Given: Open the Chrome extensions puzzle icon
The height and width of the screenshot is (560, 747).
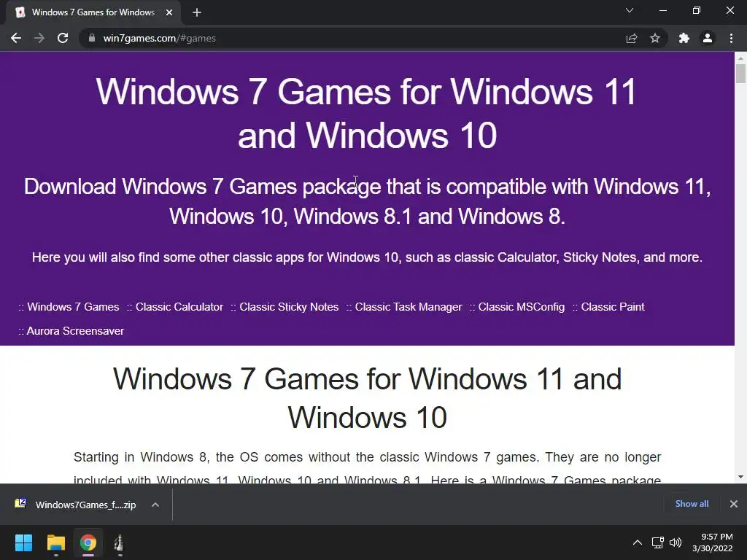Looking at the screenshot, I should 684,38.
